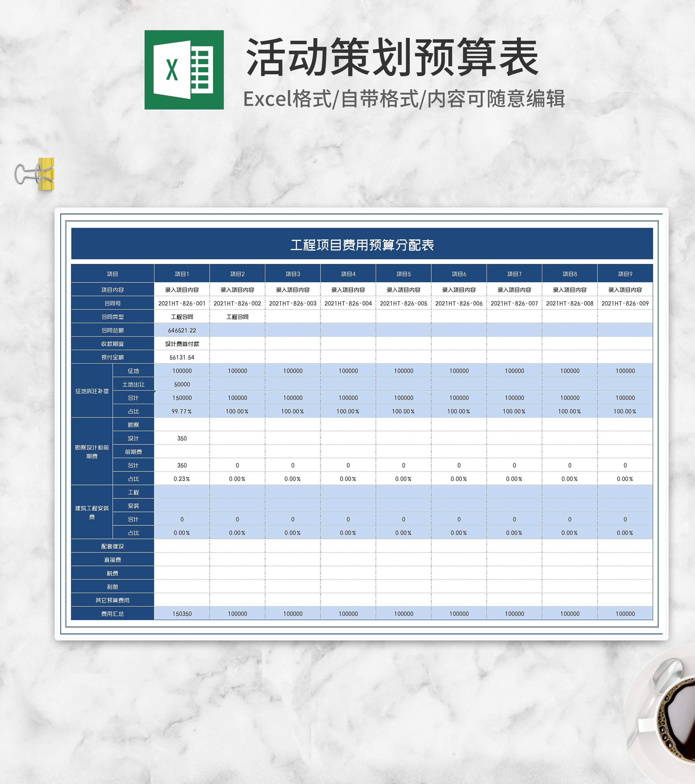
Task: Click the contract number 2021HT-826-001 cell
Action: pos(182,303)
